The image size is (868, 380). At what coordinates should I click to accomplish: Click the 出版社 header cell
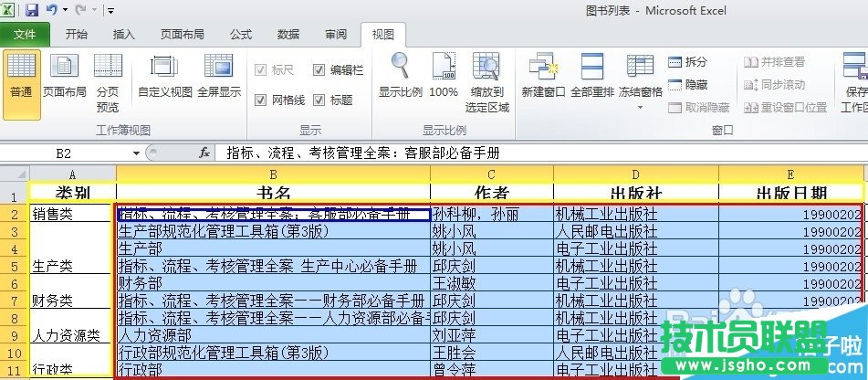[x=635, y=192]
